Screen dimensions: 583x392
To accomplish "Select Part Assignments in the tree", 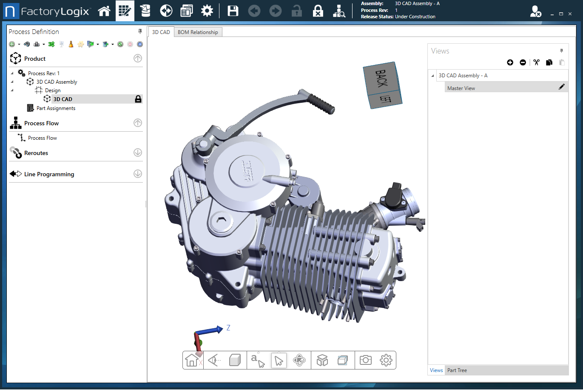I will coord(56,108).
